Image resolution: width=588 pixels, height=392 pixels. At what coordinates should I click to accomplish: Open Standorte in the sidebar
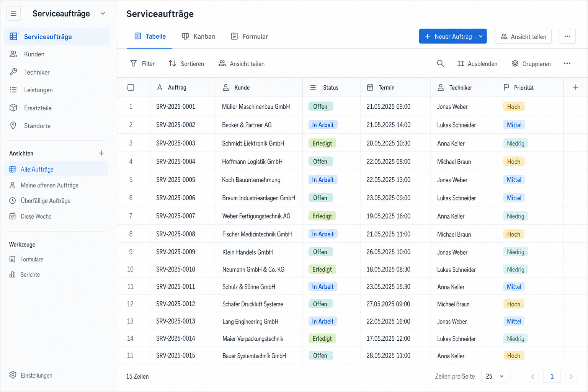point(57,126)
